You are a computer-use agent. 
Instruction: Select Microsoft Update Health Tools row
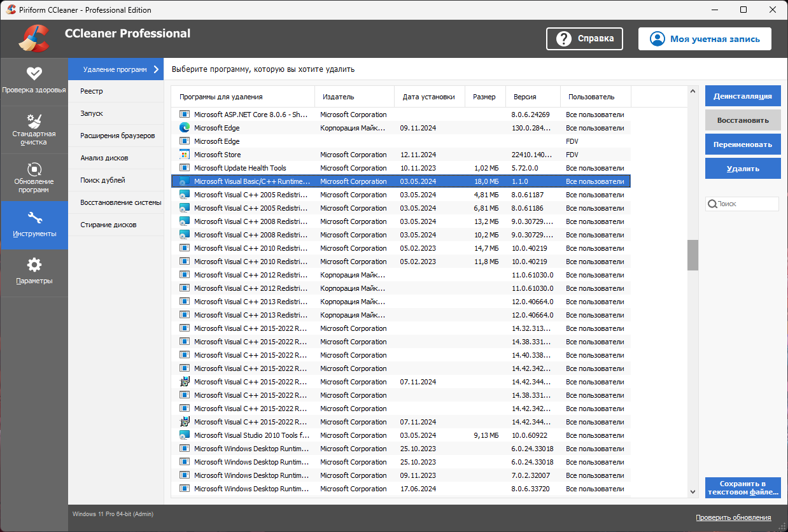click(402, 168)
